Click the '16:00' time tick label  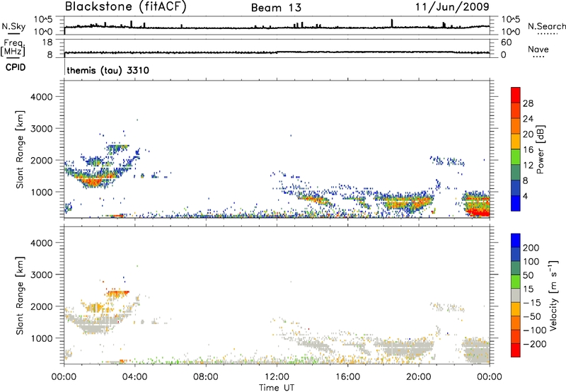click(347, 377)
